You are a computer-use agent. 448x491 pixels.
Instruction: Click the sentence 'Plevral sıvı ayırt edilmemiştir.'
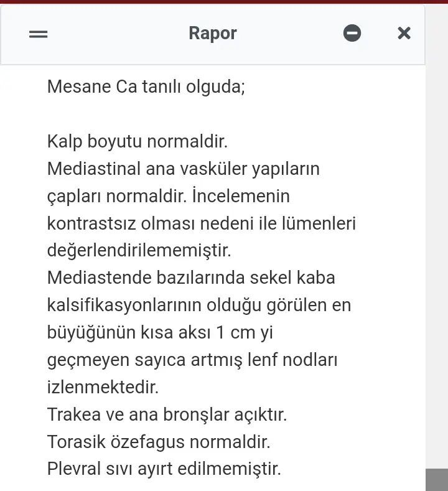[x=164, y=469]
